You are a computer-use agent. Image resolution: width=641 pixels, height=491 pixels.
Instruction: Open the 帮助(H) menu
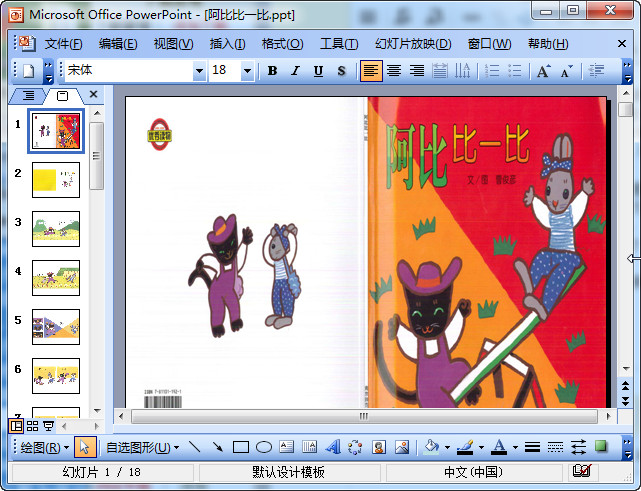click(548, 44)
